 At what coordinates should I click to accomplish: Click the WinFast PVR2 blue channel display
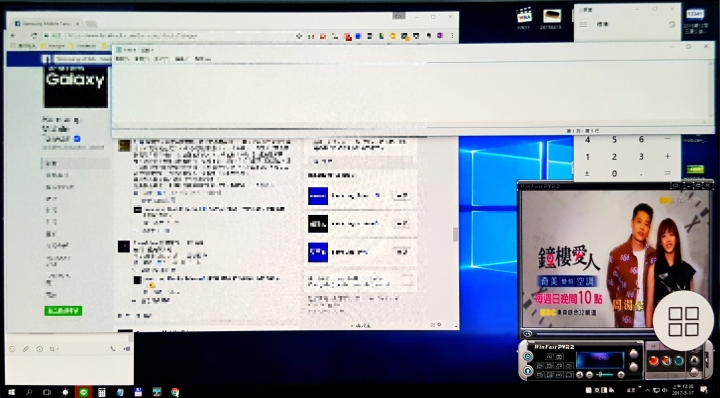pyautogui.click(x=600, y=360)
